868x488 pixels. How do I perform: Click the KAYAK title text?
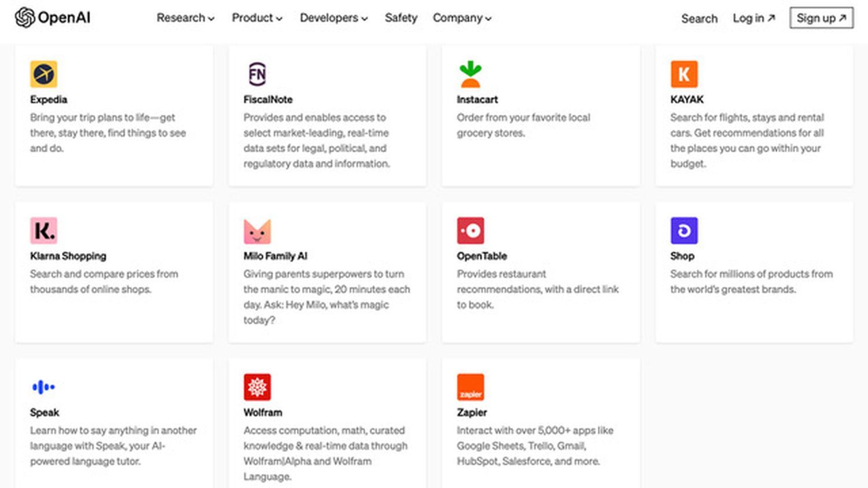(687, 100)
